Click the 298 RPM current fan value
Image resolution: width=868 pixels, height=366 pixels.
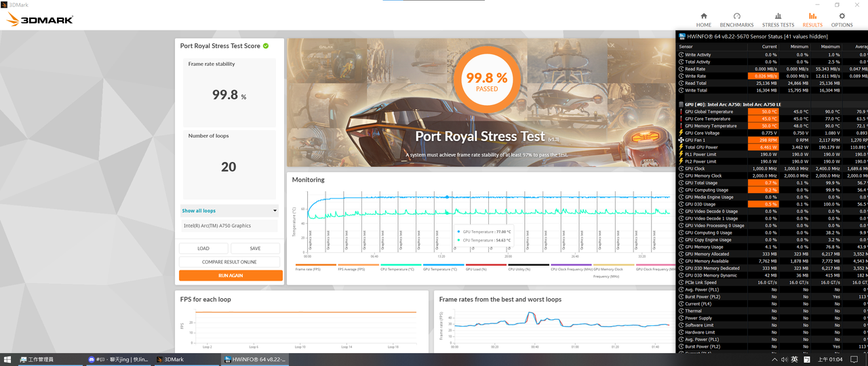click(x=763, y=140)
